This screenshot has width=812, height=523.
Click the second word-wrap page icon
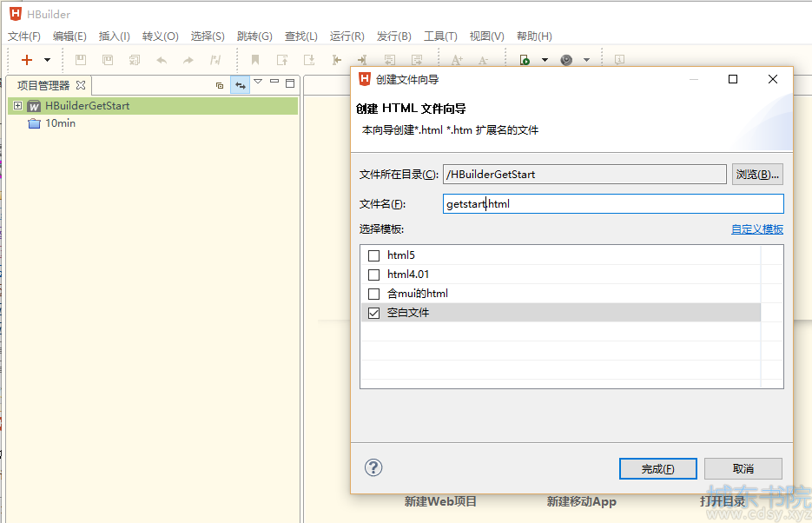coord(417,60)
